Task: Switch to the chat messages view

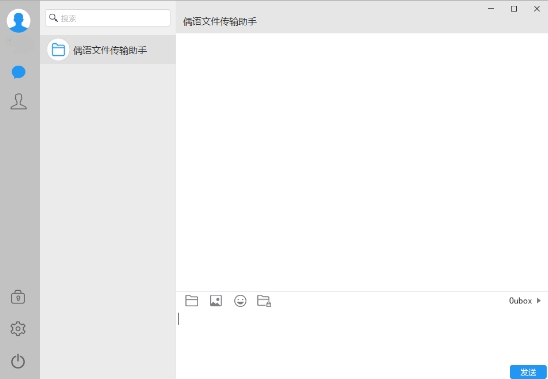Action: coord(19,72)
